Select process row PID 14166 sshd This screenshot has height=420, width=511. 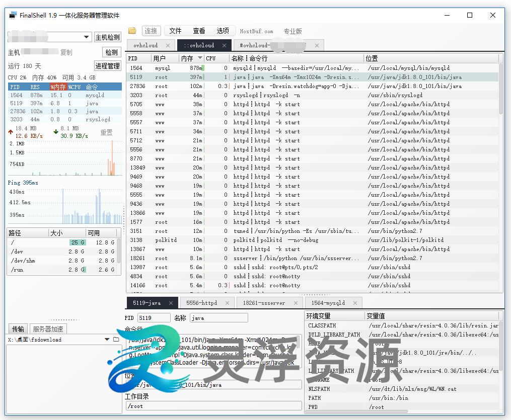pos(312,285)
